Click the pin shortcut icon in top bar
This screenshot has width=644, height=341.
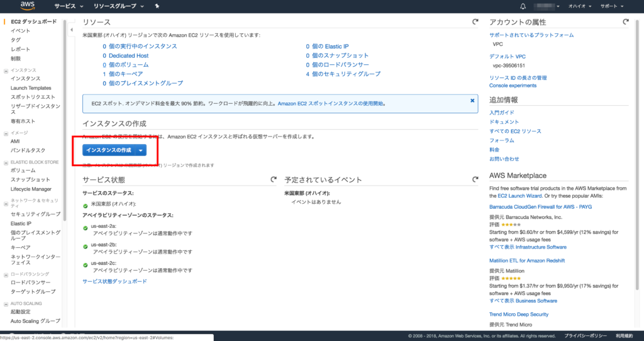157,6
